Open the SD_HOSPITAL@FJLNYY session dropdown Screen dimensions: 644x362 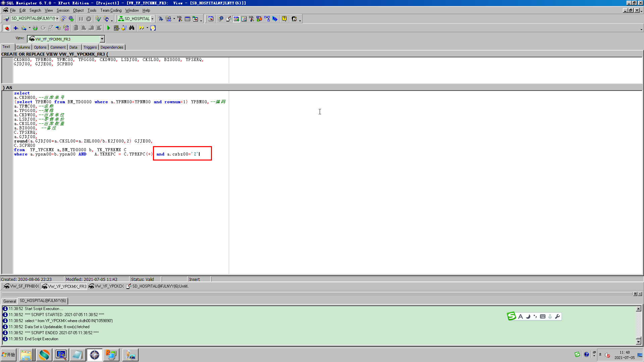point(57,19)
